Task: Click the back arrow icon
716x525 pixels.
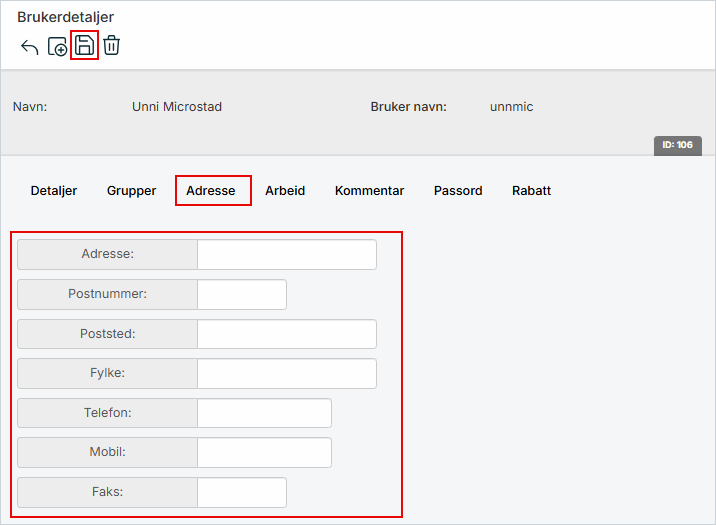Action: tap(29, 47)
